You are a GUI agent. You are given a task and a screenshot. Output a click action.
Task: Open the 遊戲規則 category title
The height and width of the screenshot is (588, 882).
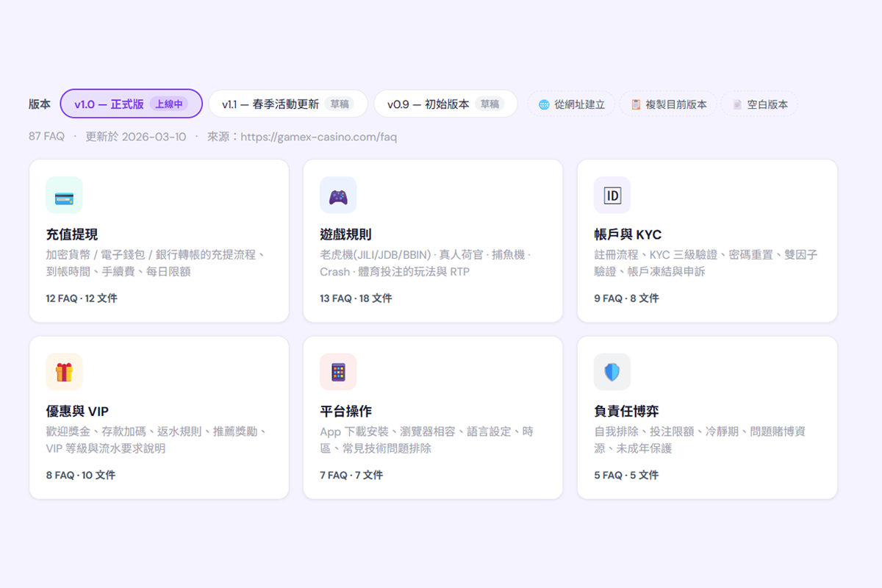pyautogui.click(x=345, y=234)
